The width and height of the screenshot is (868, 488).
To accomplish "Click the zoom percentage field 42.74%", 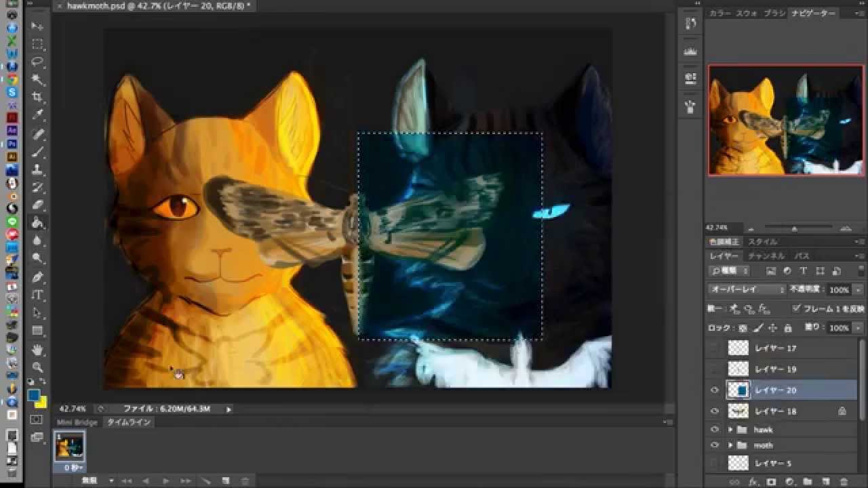I will 73,409.
